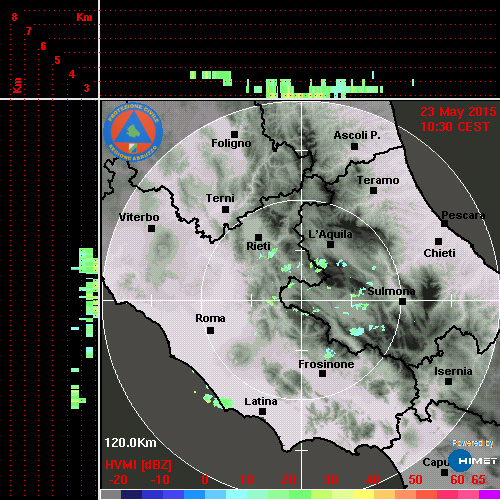Click the 6 km altitude axis label
The height and width of the screenshot is (500, 500).
click(43, 46)
